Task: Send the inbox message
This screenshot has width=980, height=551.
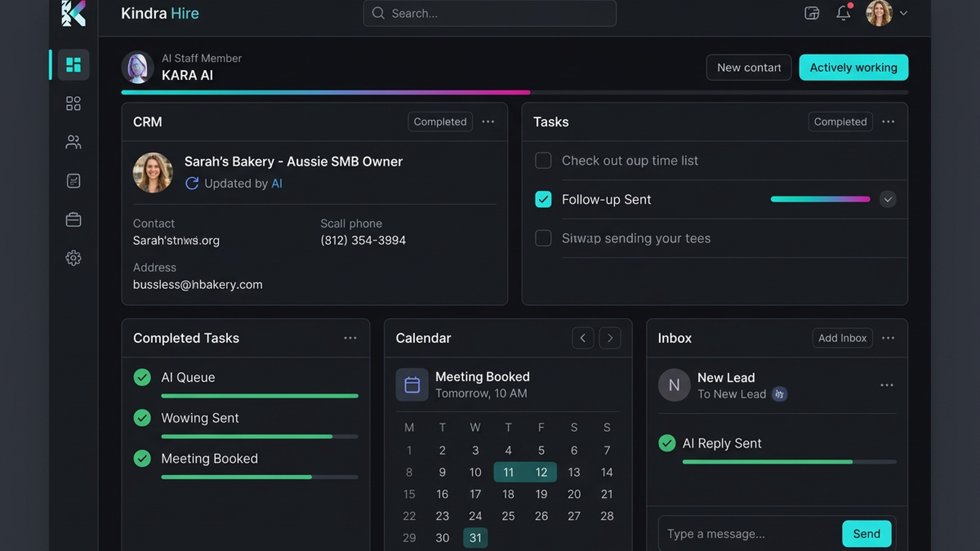Action: pyautogui.click(x=867, y=534)
